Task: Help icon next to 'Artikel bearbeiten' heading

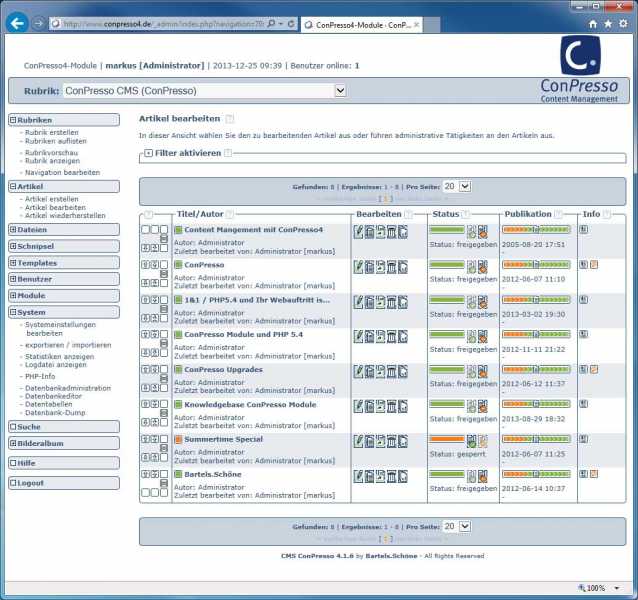Action: [x=230, y=119]
